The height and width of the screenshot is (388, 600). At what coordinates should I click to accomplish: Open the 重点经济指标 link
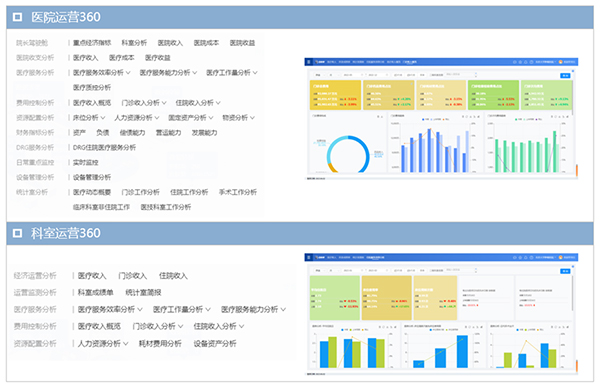click(x=92, y=43)
